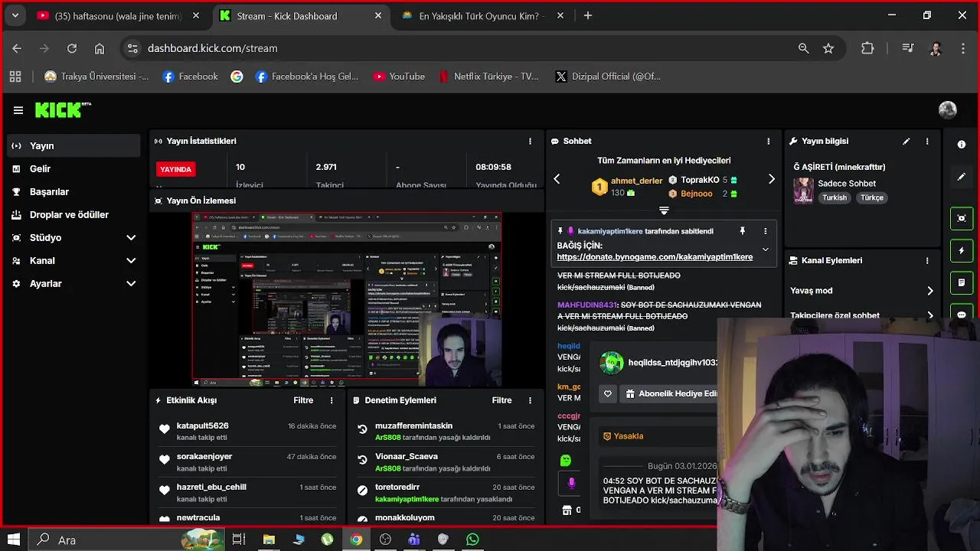Unpin the pinned chat message
The width and height of the screenshot is (980, 551).
coord(742,231)
